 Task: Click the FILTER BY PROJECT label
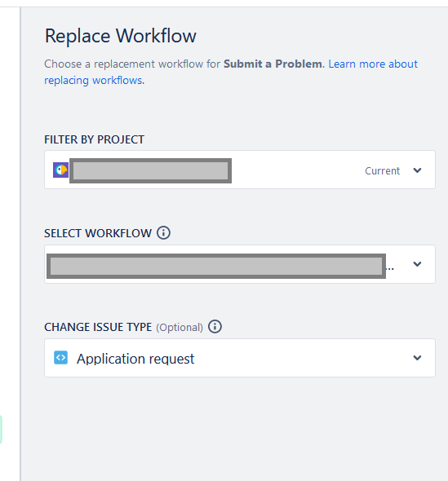coord(94,139)
